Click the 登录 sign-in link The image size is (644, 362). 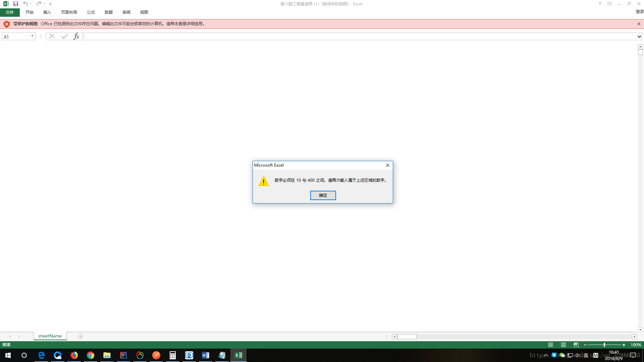tap(640, 12)
